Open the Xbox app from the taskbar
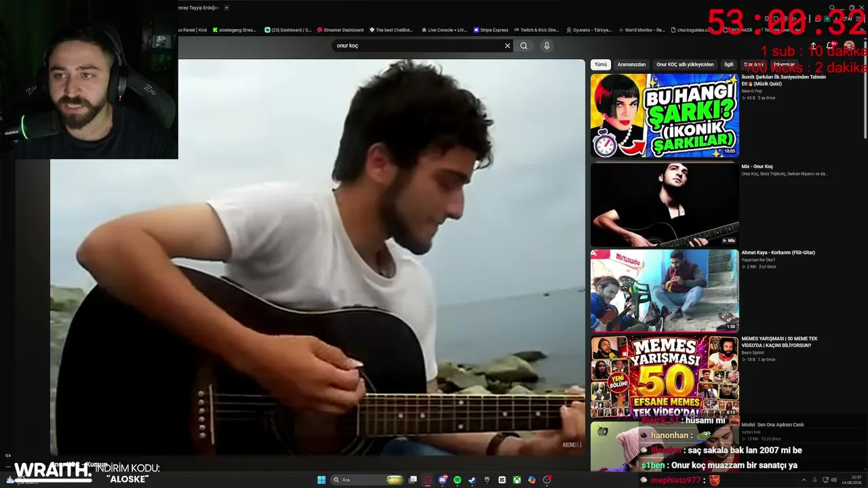 [517, 480]
